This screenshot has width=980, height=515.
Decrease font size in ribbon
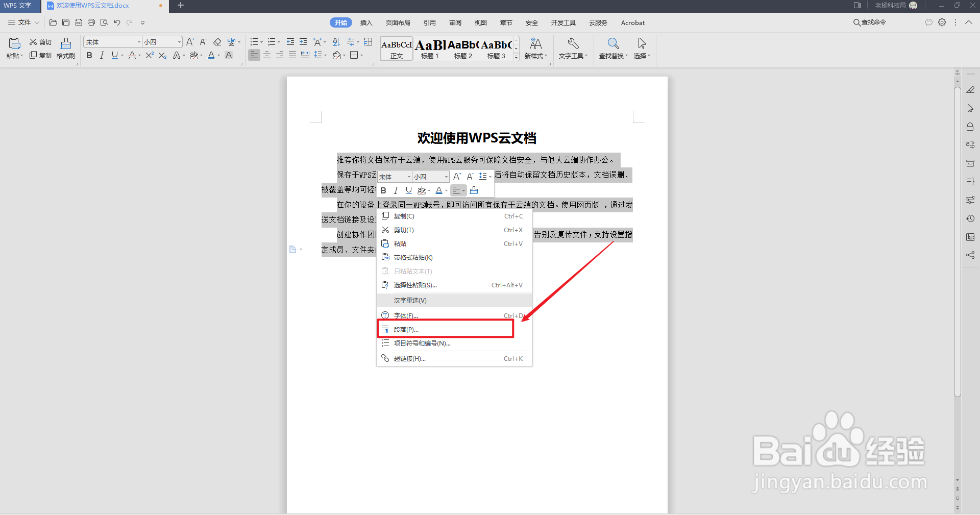(203, 42)
